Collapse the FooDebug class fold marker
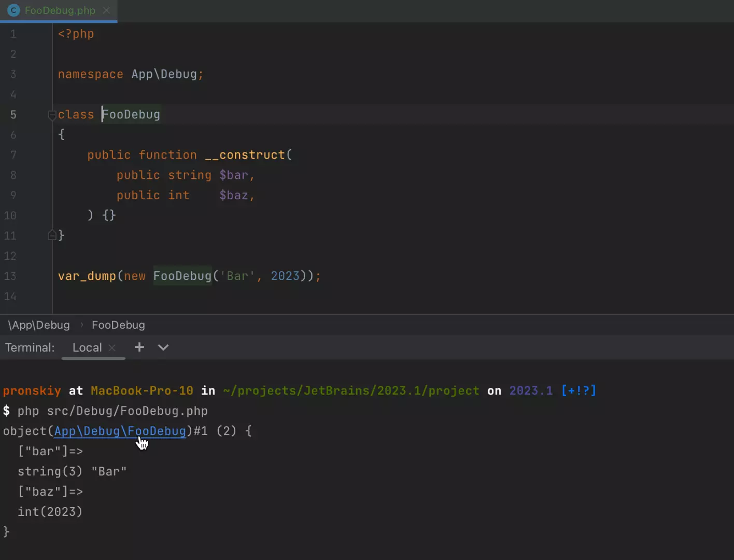734x560 pixels. [x=52, y=115]
